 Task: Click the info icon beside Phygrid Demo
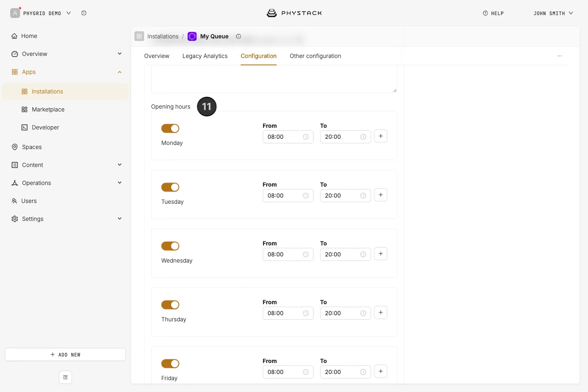click(84, 13)
